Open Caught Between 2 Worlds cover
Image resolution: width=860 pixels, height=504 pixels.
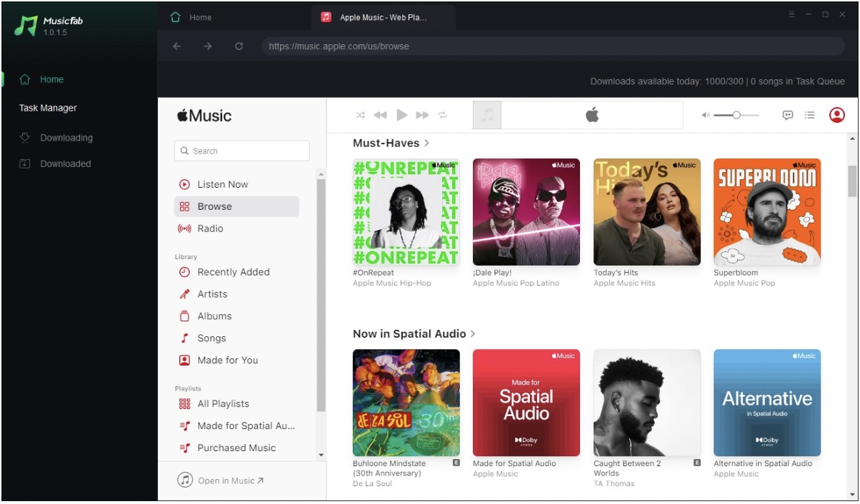(647, 403)
